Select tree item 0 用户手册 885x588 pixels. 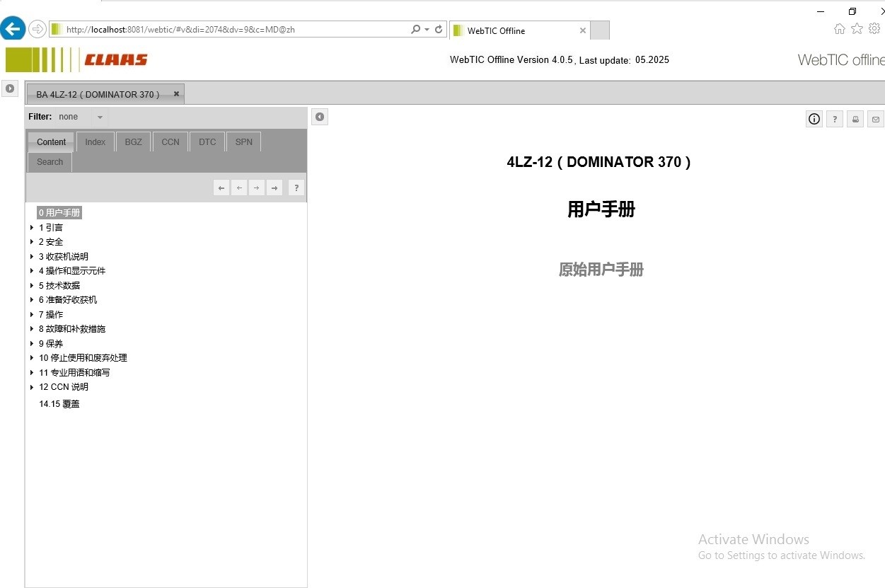[x=59, y=213]
